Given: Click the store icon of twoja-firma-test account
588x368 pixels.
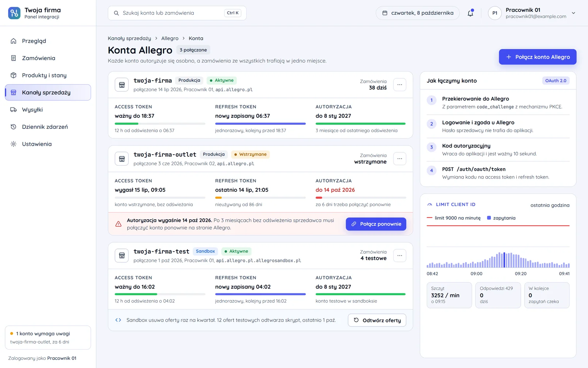Looking at the screenshot, I should tap(122, 255).
